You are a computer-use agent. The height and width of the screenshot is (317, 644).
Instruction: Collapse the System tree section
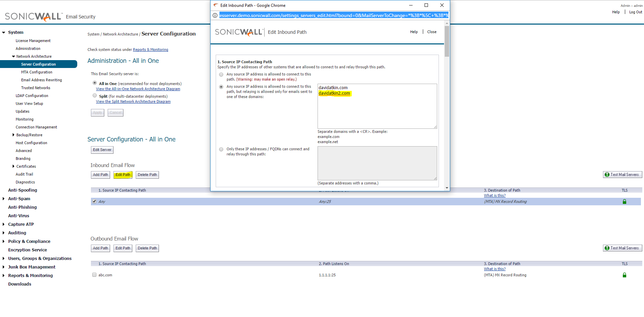4,32
